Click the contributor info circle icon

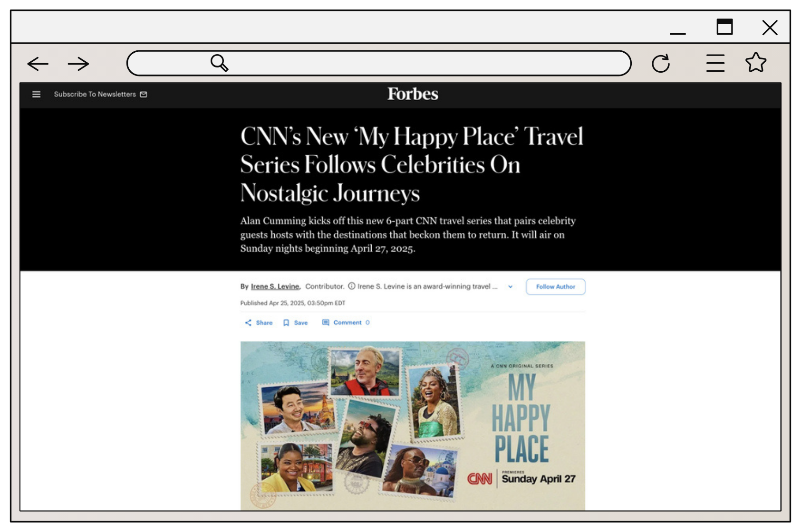pyautogui.click(x=351, y=286)
